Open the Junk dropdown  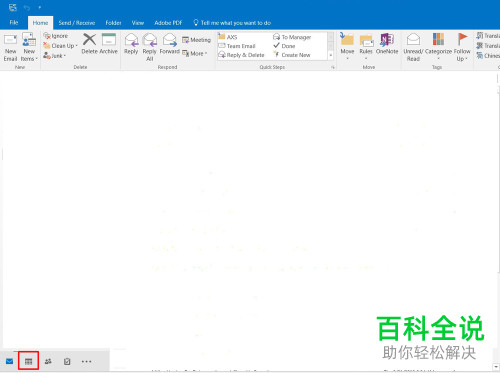click(54, 56)
